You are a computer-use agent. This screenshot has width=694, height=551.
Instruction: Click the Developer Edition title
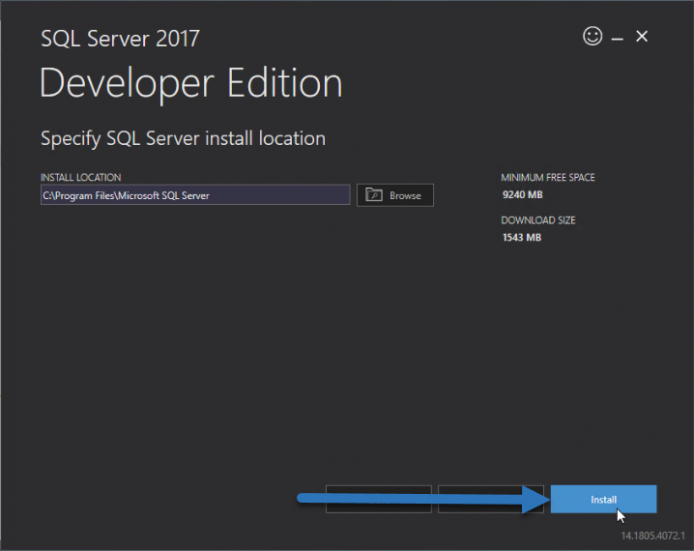click(191, 84)
